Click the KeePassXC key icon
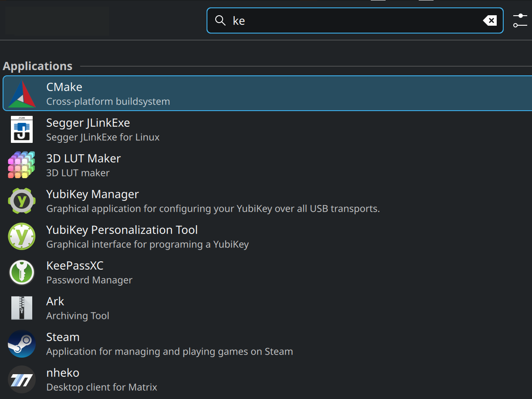 click(x=22, y=273)
